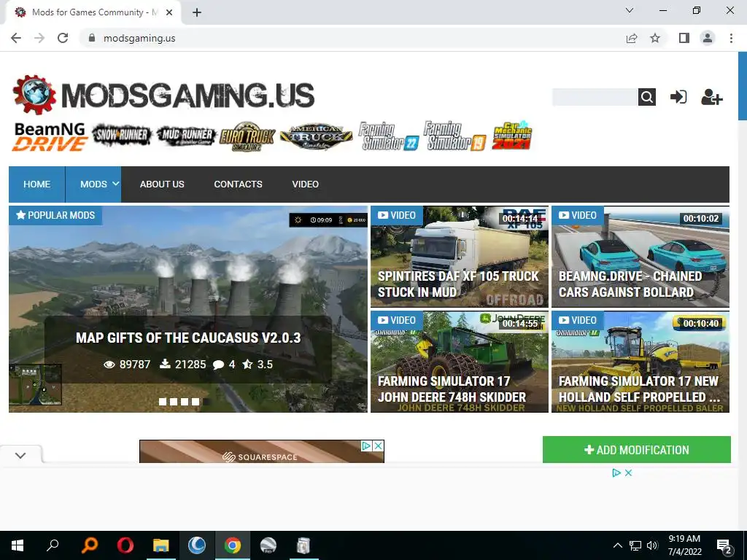Viewport: 747px width, 560px height.
Task: Click the AdChoices icon on Squarespace ad
Action: 366,446
